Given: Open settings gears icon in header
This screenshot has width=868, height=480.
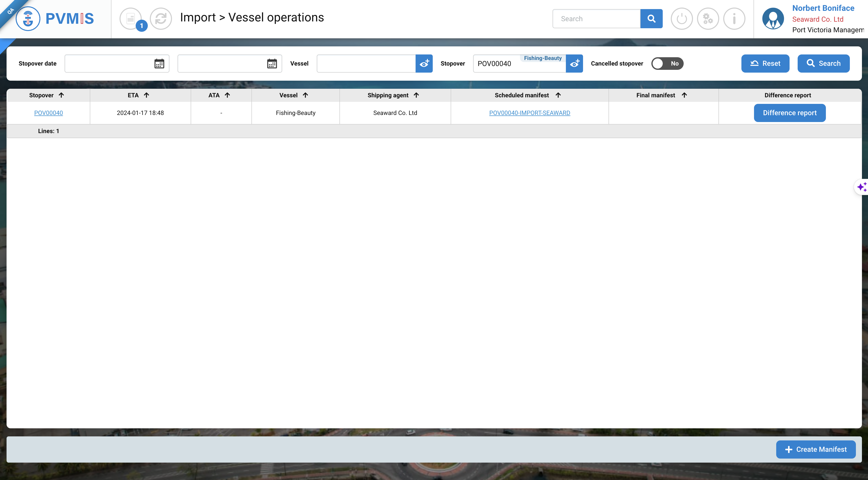Looking at the screenshot, I should [708, 18].
